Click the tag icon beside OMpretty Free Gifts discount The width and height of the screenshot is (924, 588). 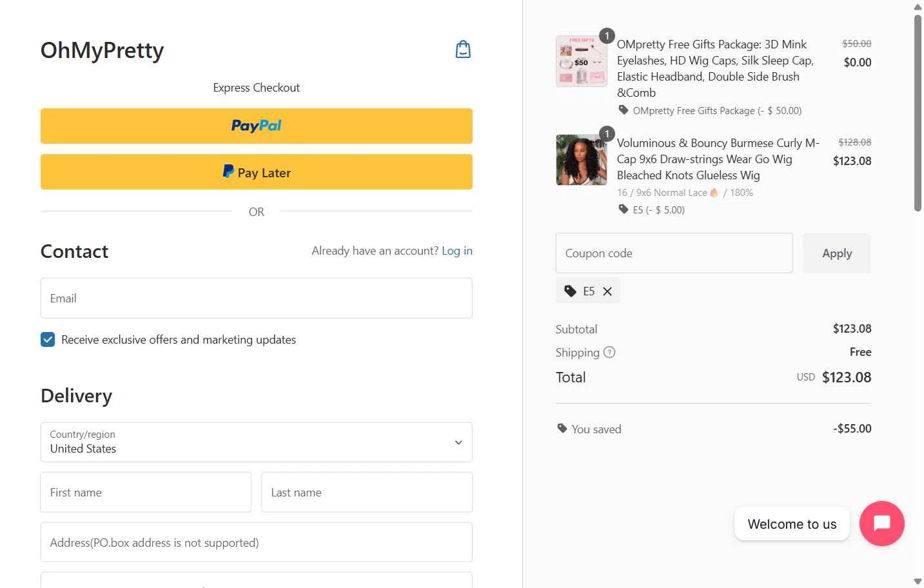click(x=624, y=110)
